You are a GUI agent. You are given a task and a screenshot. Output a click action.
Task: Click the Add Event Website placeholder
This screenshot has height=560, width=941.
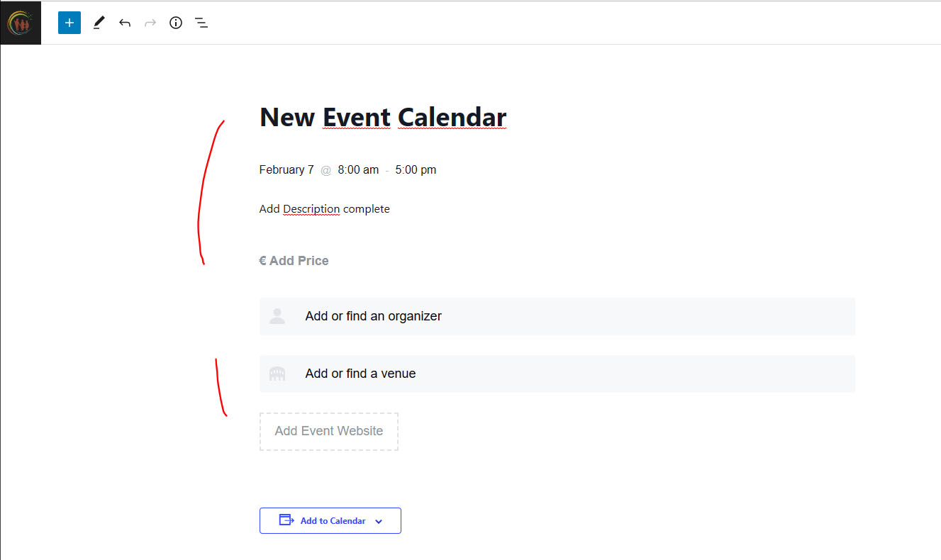click(329, 431)
